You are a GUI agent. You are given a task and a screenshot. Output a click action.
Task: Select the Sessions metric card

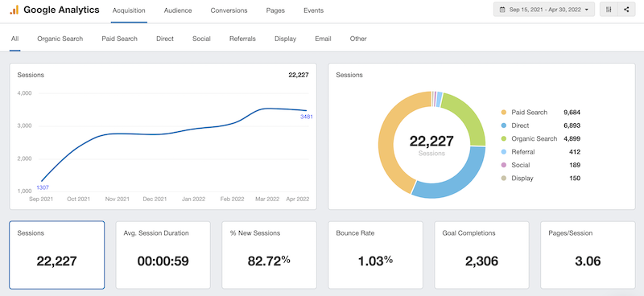pos(56,255)
